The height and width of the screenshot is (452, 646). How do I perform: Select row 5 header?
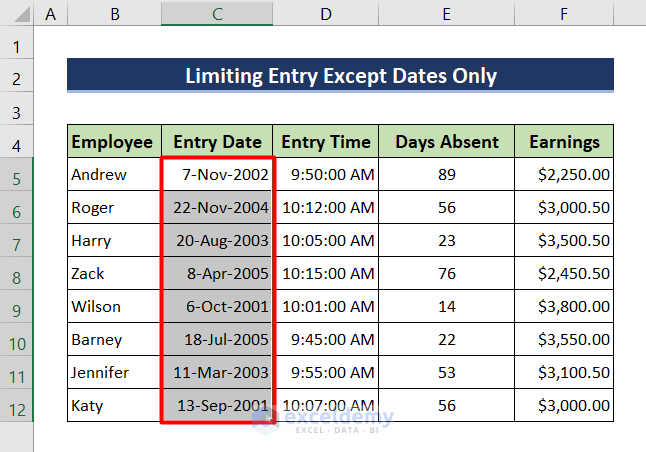pyautogui.click(x=17, y=175)
